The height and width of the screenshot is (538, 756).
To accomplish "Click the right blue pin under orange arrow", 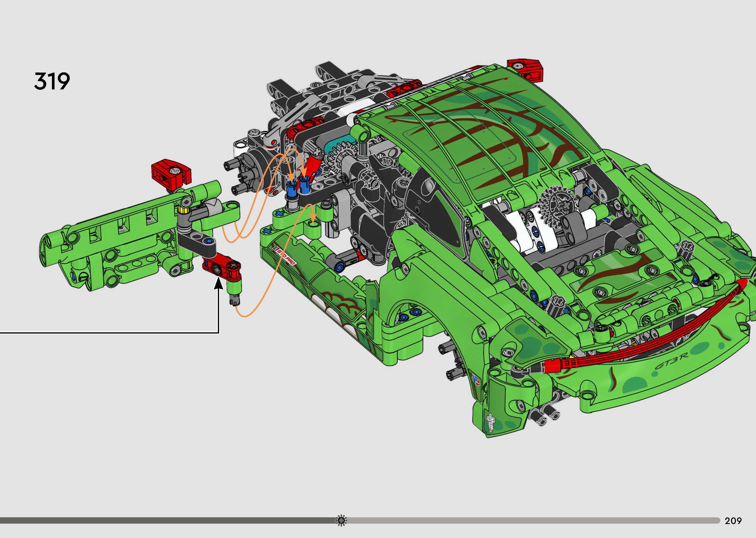I will click(305, 185).
